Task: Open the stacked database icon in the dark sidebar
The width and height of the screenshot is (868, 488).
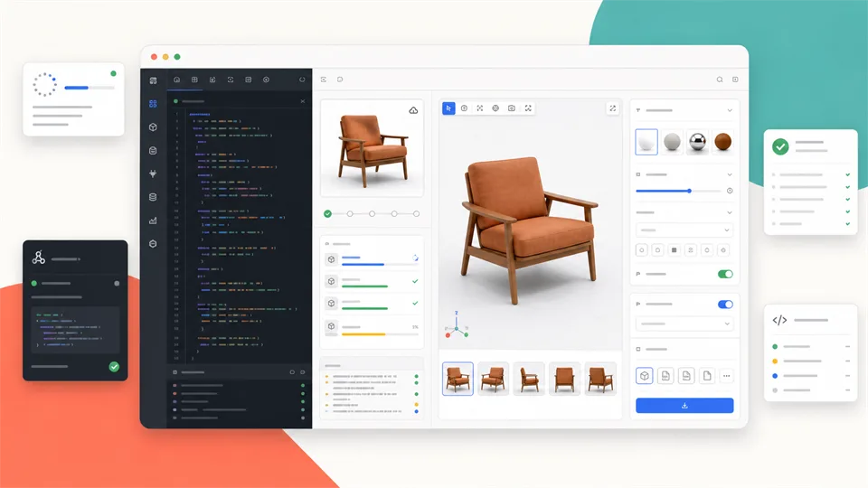Action: [153, 197]
